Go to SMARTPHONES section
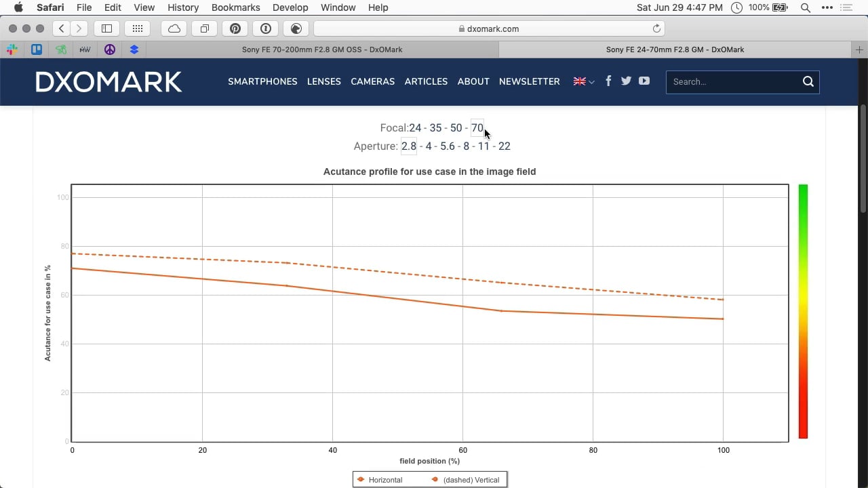The width and height of the screenshot is (868, 488). pos(262,81)
